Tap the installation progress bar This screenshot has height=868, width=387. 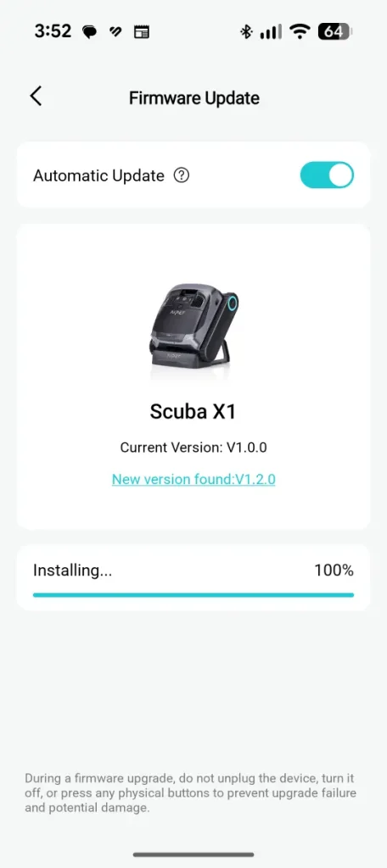pos(193,594)
